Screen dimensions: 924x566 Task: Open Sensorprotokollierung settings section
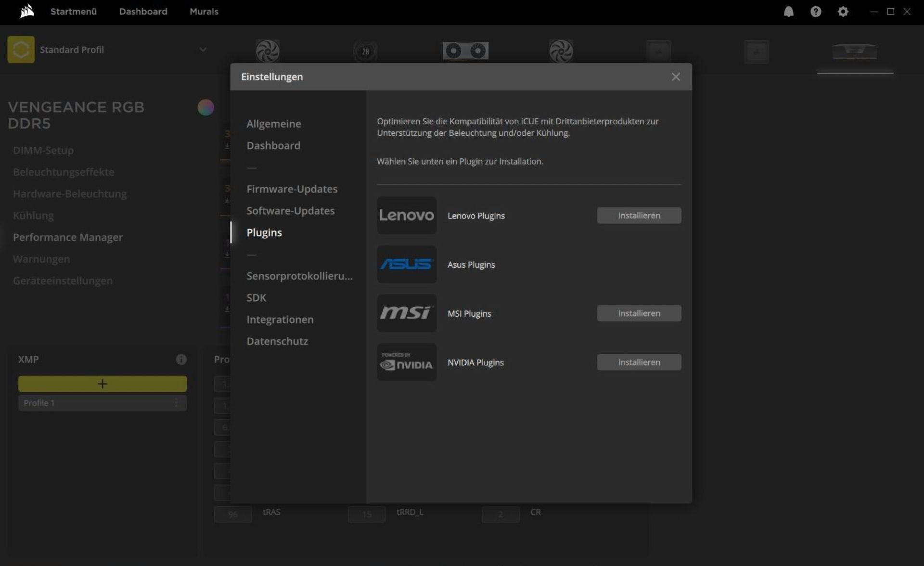(x=299, y=276)
